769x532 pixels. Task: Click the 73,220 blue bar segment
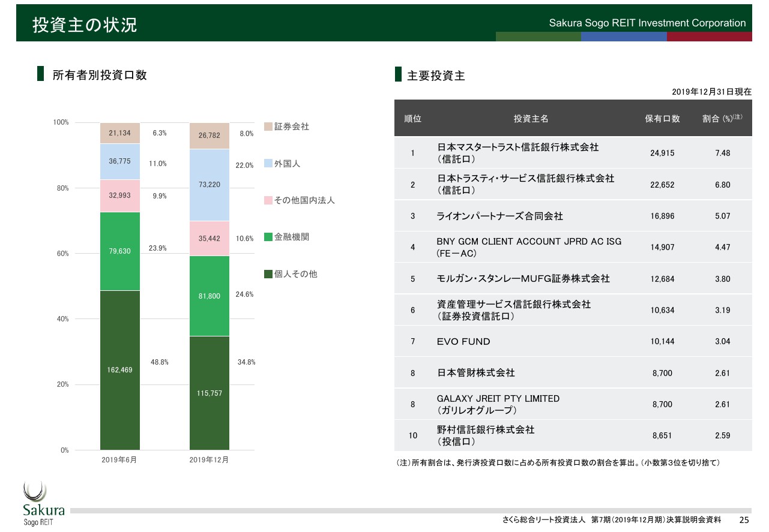tap(210, 185)
